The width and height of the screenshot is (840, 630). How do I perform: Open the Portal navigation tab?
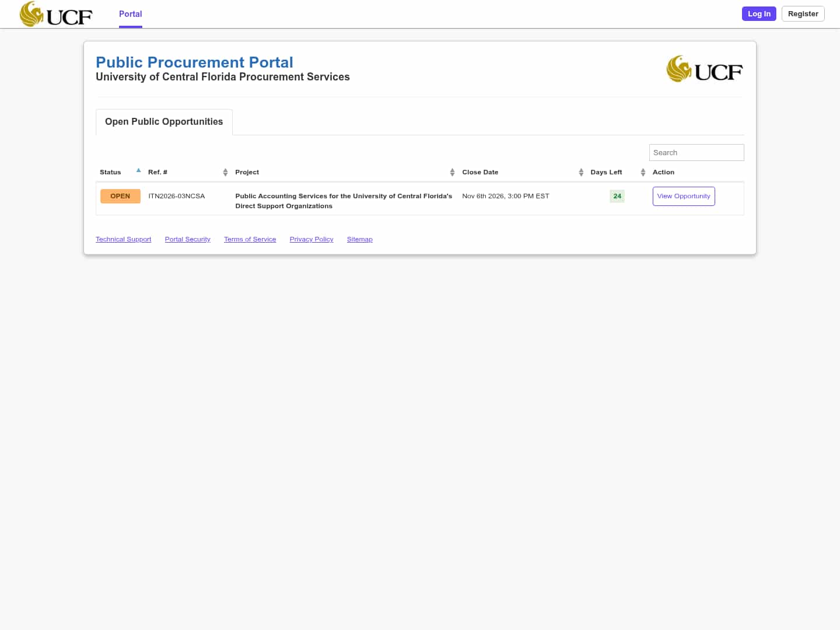[131, 14]
